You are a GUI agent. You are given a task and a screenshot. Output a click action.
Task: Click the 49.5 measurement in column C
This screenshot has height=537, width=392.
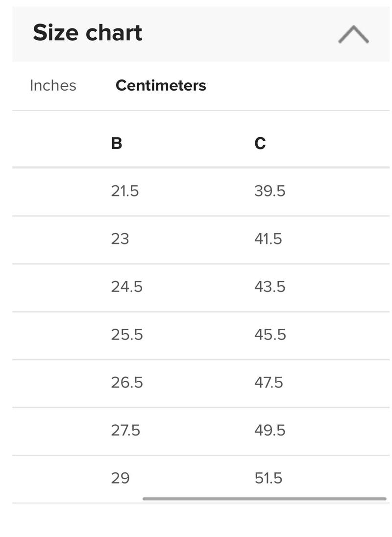270,431
